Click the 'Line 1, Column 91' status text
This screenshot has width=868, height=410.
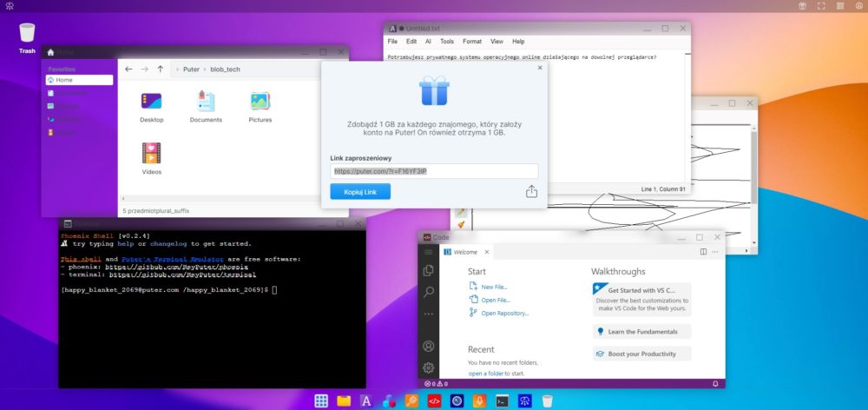tap(663, 189)
